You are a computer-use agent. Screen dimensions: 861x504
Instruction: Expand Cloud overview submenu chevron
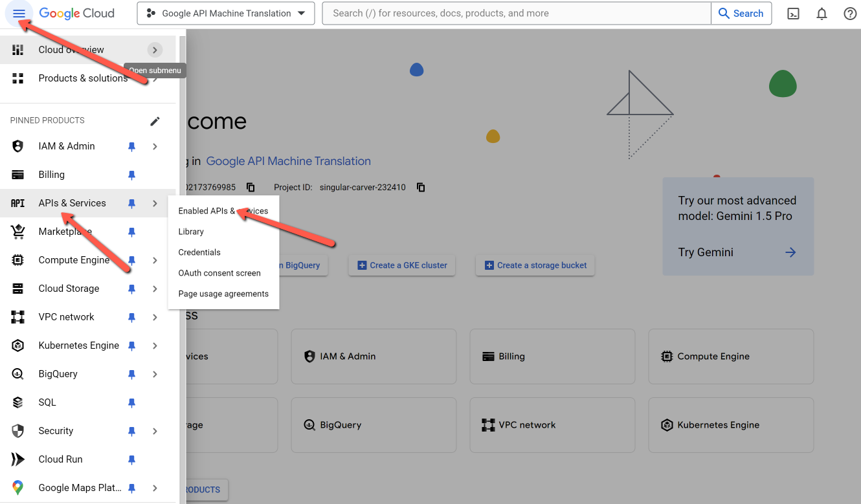click(155, 50)
